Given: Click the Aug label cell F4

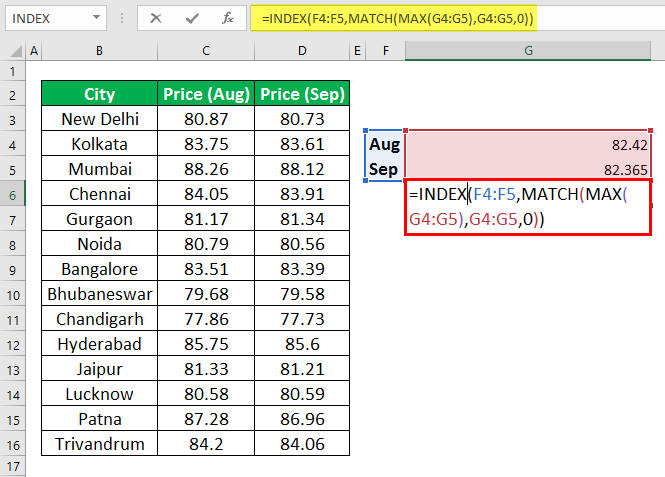Looking at the screenshot, I should coord(384,144).
